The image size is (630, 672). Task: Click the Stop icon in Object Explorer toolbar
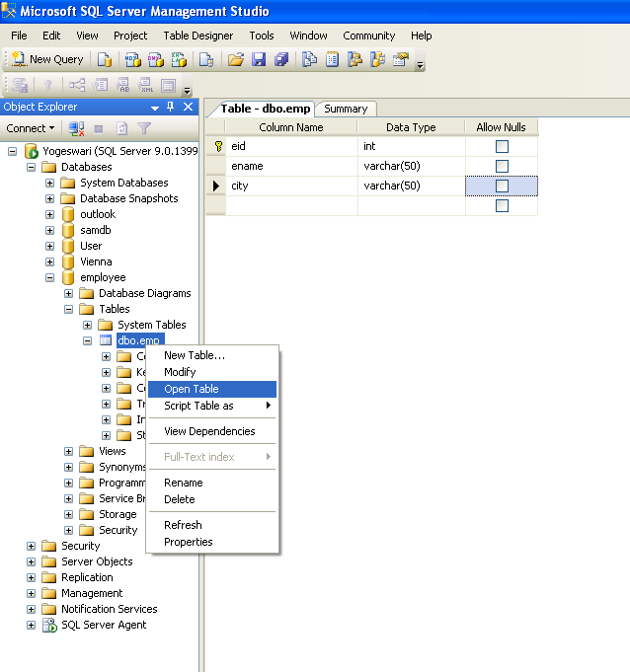99,128
